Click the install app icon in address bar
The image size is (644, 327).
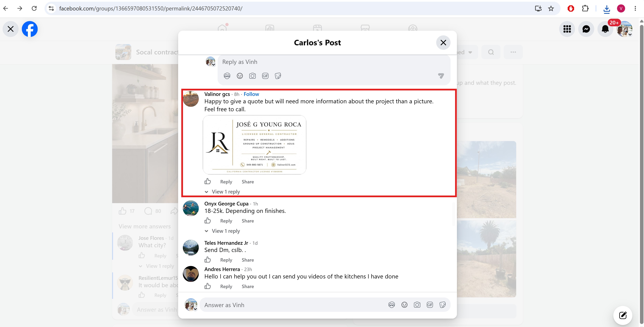point(538,8)
